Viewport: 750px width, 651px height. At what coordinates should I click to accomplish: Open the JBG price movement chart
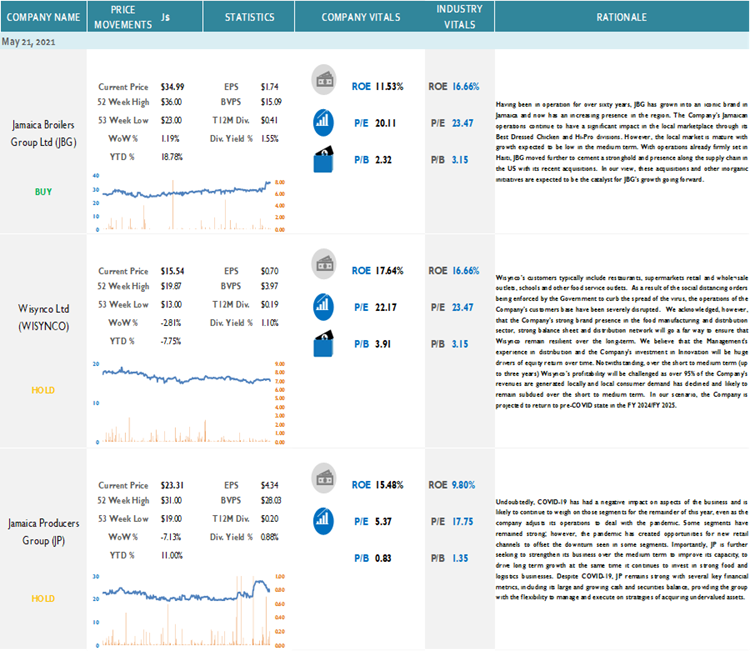pyautogui.click(x=189, y=203)
